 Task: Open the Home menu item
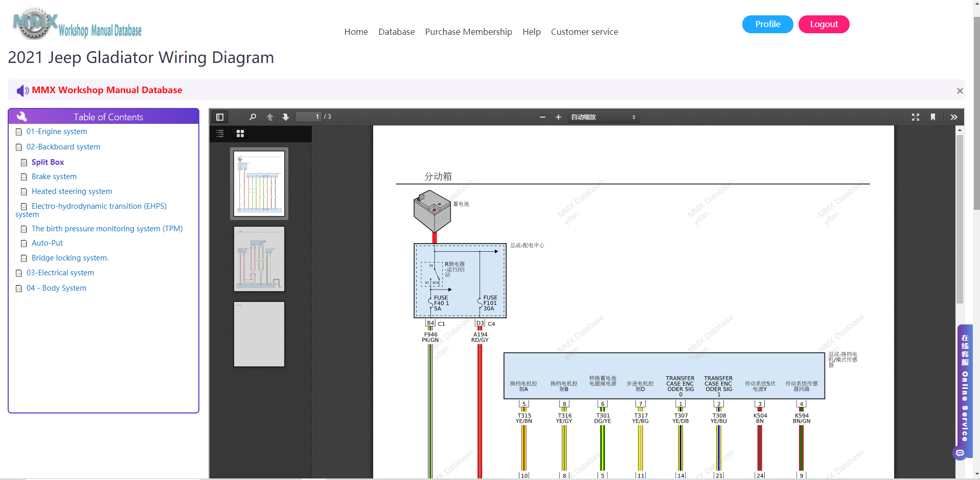[356, 32]
